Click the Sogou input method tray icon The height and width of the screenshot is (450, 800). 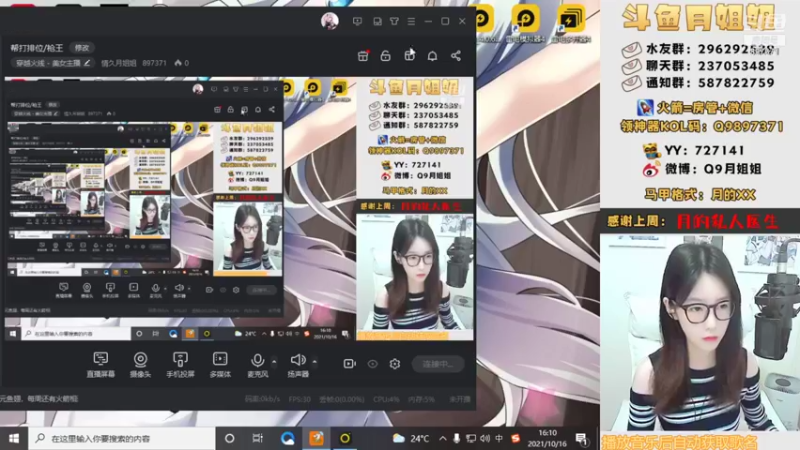pyautogui.click(x=515, y=438)
